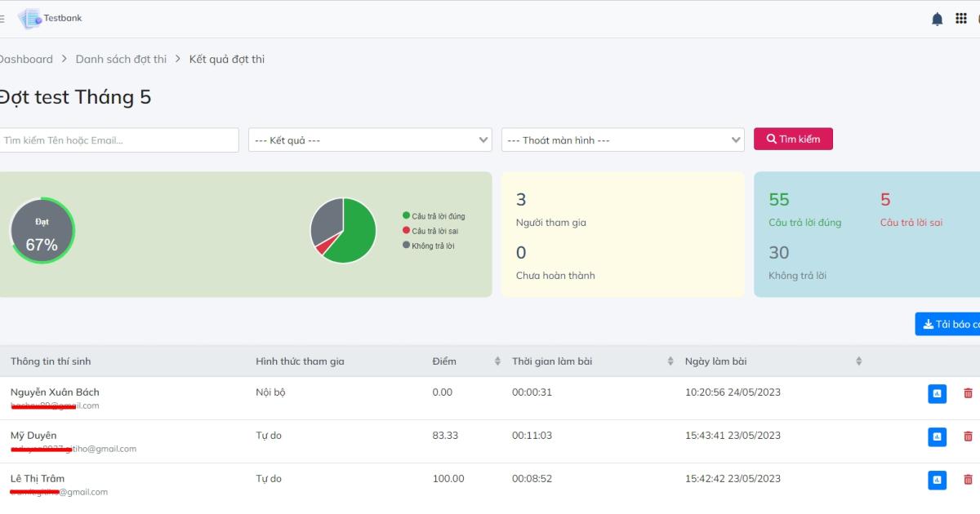Navigate to Dashboard breadcrumb
Screen dimensions: 980x514
coord(26,59)
